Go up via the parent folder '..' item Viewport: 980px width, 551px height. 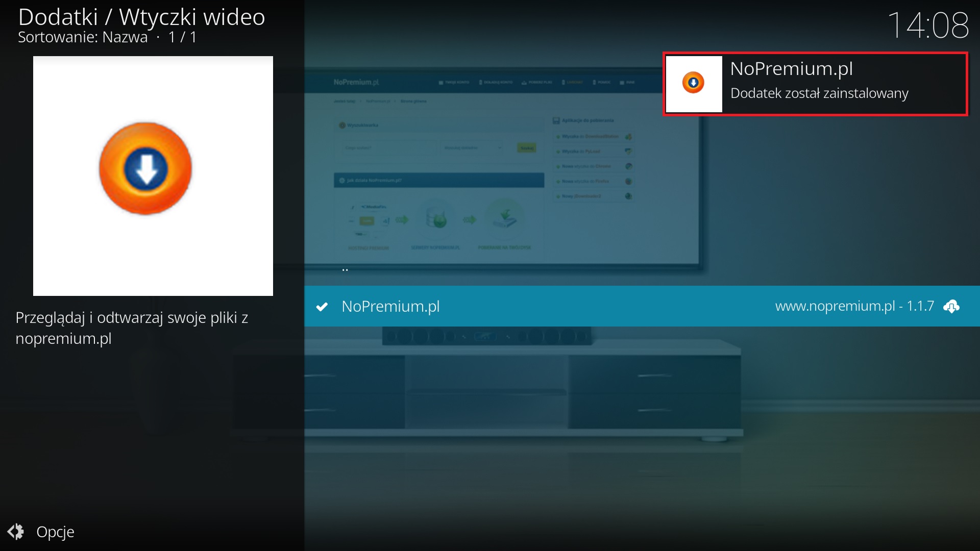click(345, 270)
